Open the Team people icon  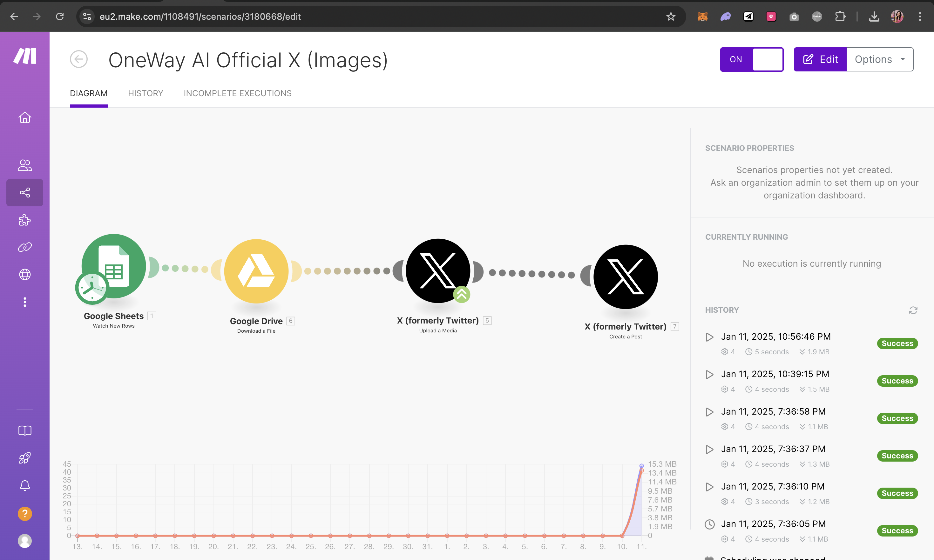pos(25,165)
